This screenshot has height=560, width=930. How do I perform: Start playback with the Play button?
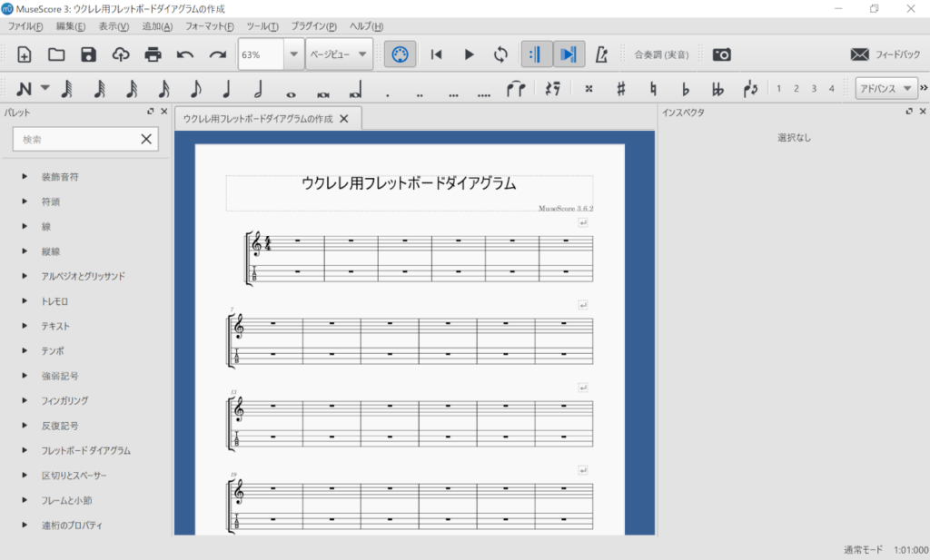tap(469, 54)
